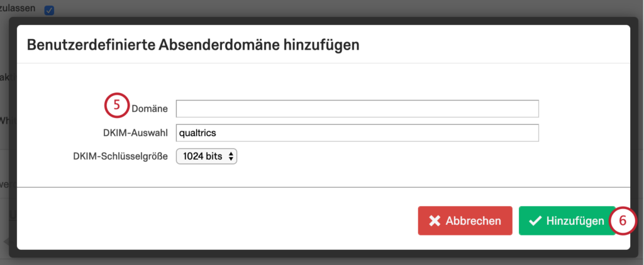Viewport: 644px width, 265px height.
Task: Focus the empty Domäne text field
Action: point(357,109)
